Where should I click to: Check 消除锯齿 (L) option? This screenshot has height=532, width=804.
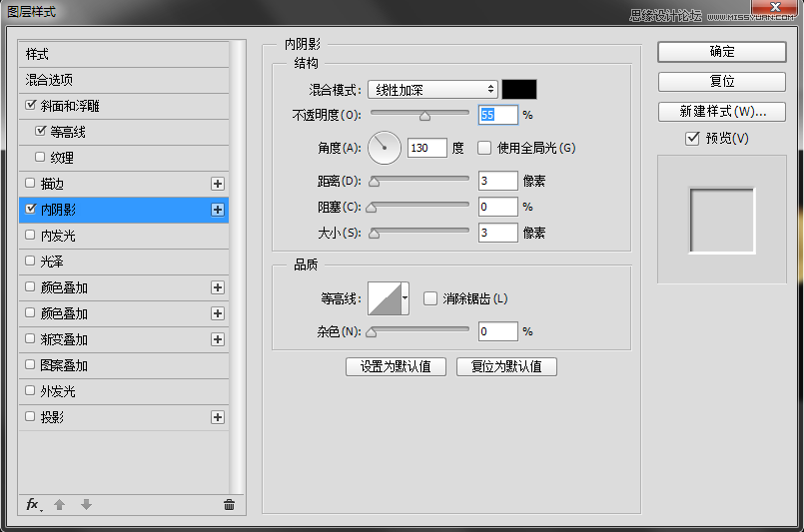click(430, 298)
